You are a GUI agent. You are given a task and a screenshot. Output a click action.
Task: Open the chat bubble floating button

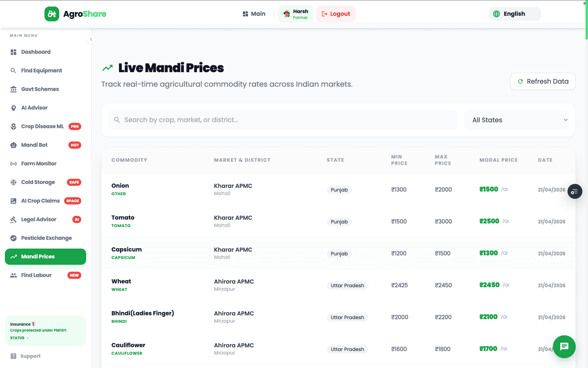564,347
